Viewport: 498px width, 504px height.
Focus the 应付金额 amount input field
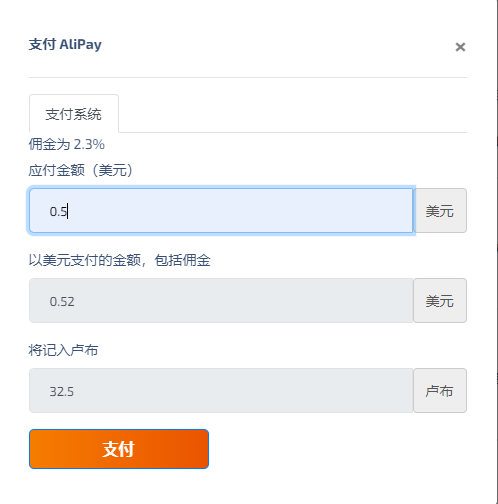click(221, 210)
